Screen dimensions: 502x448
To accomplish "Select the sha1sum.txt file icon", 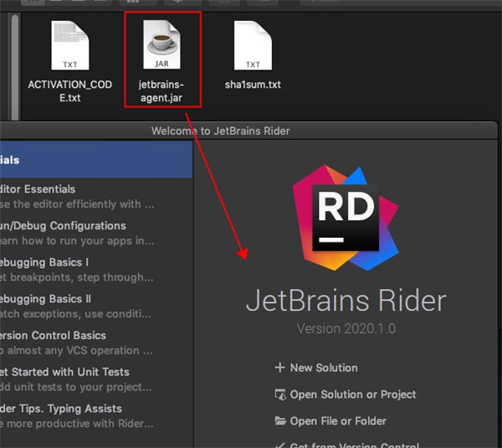I will pyautogui.click(x=253, y=47).
